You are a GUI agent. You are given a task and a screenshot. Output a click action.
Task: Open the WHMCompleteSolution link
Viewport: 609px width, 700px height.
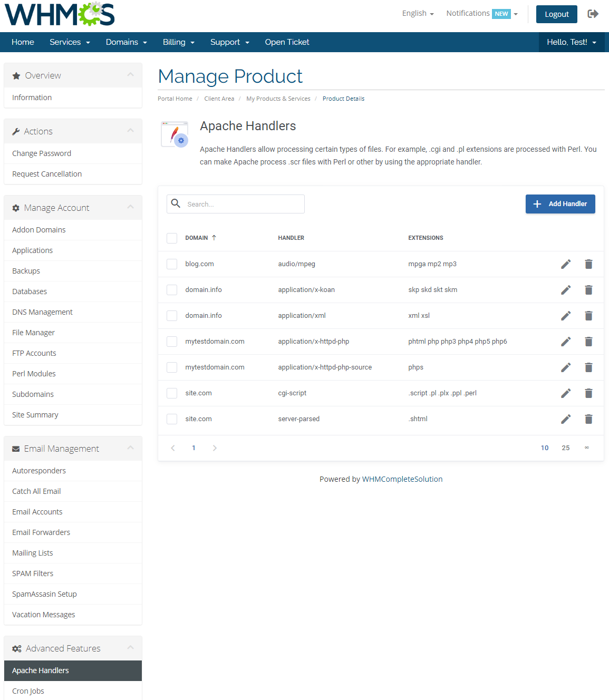tap(402, 479)
